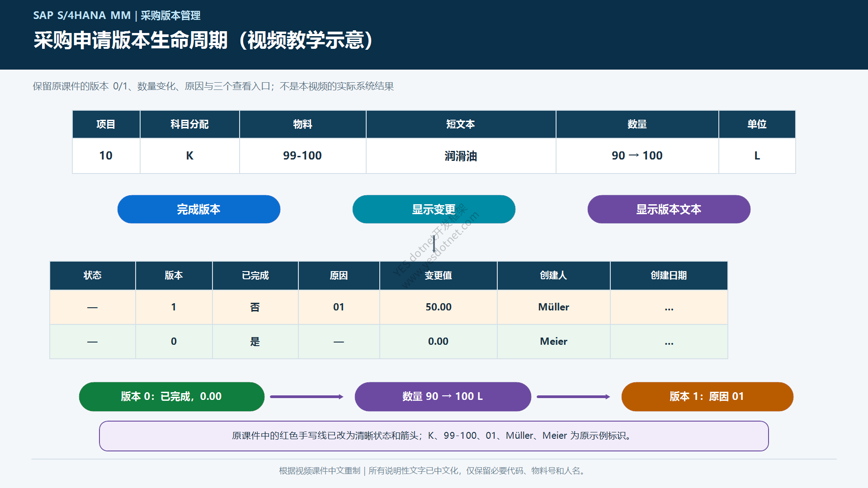Select change value cell 0.00

click(x=439, y=342)
